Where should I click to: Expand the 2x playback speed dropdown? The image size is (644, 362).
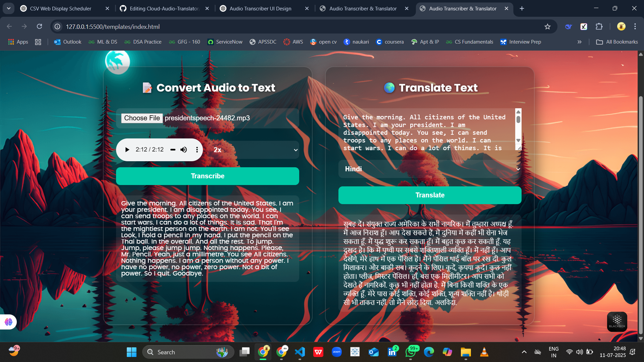(255, 150)
